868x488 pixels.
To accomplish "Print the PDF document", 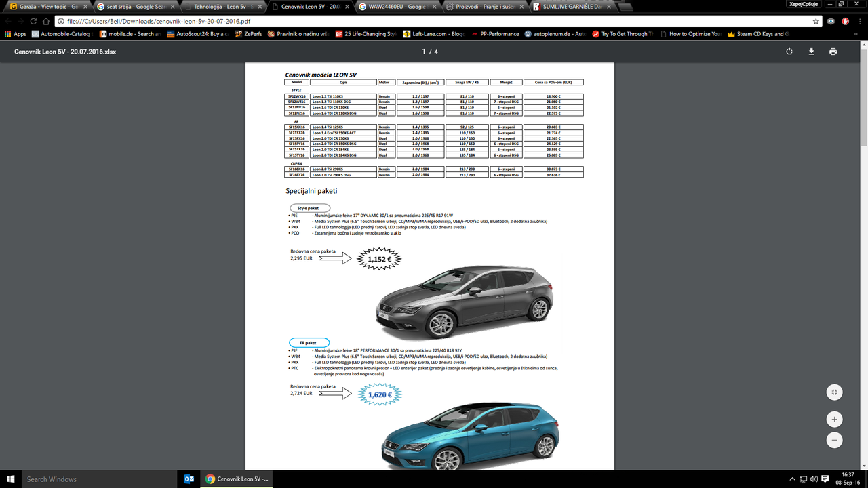I will (x=833, y=52).
